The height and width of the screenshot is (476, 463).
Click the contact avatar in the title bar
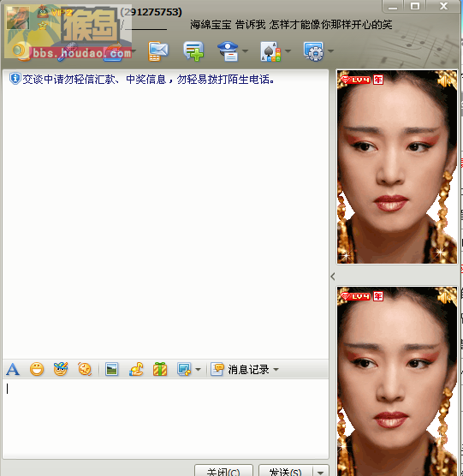pos(18,18)
